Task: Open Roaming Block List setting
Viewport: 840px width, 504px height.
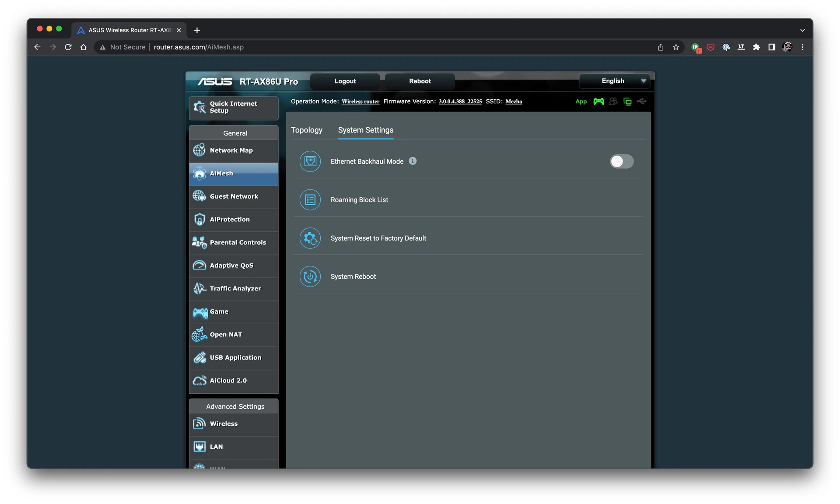Action: click(468, 200)
